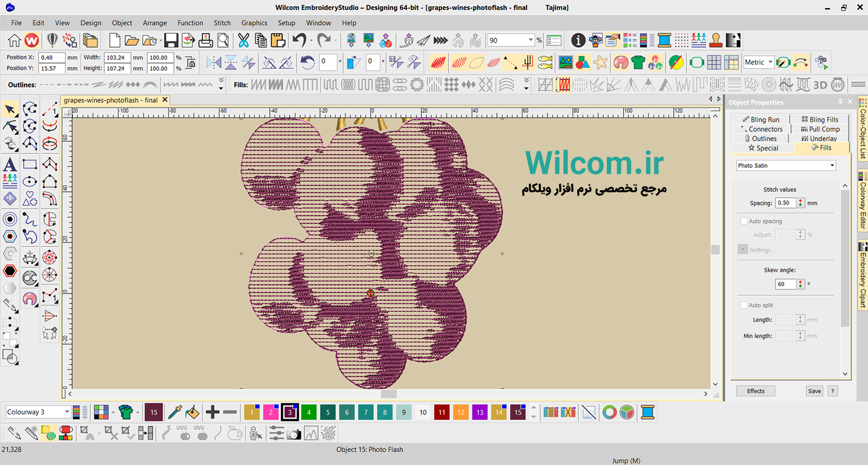Select the arrow Select Object tool
Viewport: 868px width, 465px height.
point(10,109)
